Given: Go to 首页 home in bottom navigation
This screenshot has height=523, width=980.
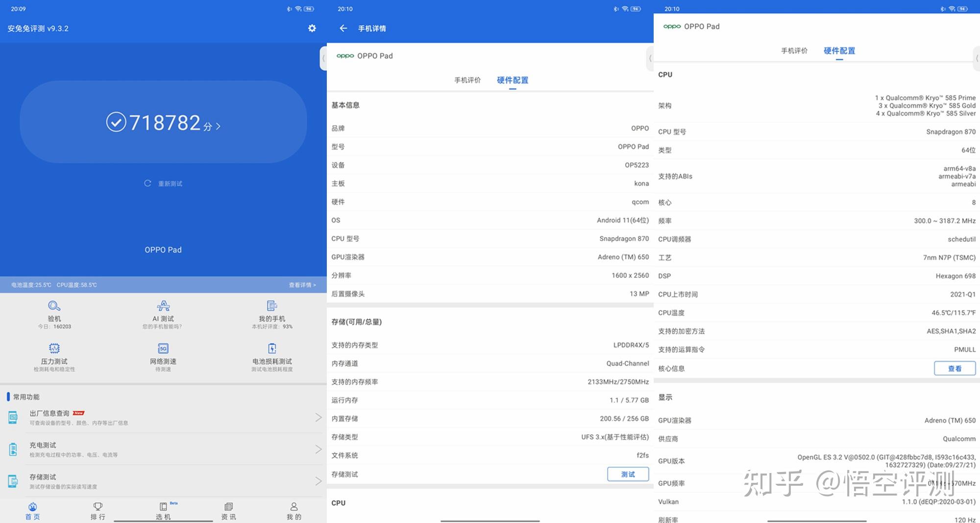Looking at the screenshot, I should (32, 511).
